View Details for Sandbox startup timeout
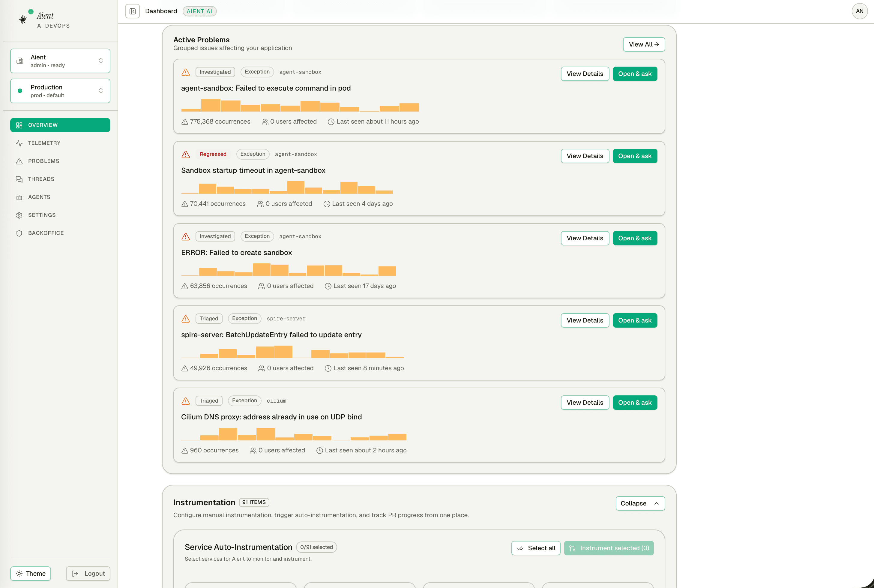This screenshot has width=874, height=588. click(585, 156)
